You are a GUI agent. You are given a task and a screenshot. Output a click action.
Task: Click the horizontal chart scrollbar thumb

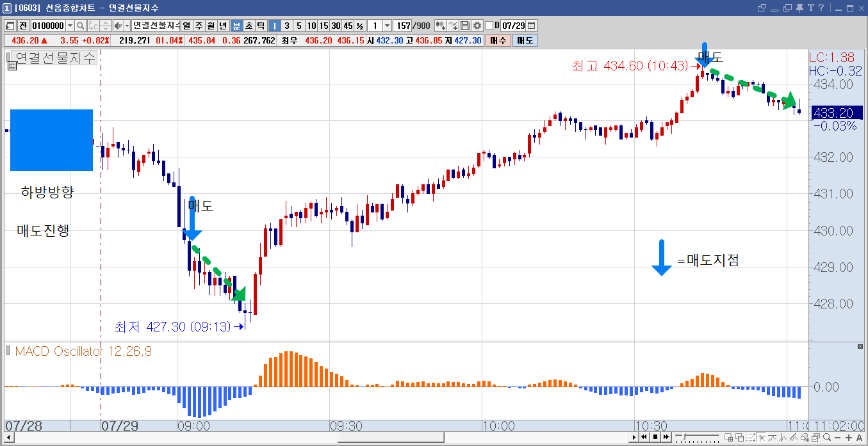(x=391, y=438)
